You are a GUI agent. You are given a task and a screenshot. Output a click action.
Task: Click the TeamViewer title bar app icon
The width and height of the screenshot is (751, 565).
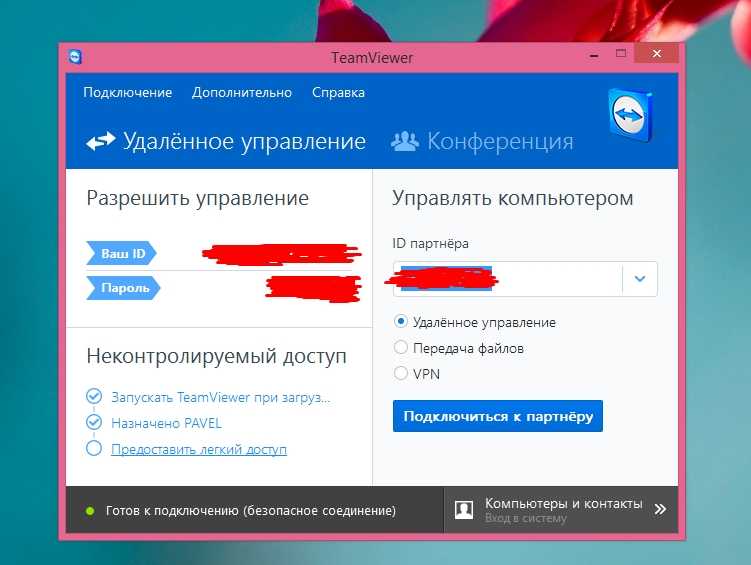(x=75, y=56)
